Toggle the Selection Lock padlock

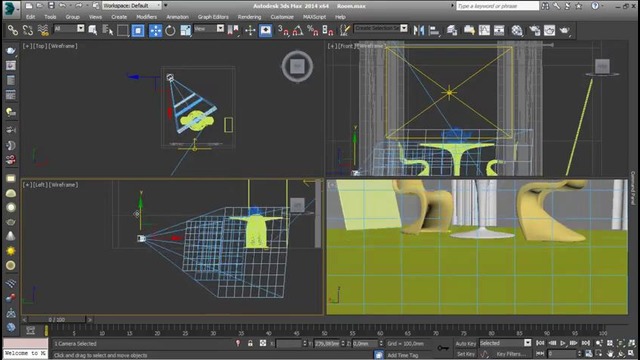(250, 343)
